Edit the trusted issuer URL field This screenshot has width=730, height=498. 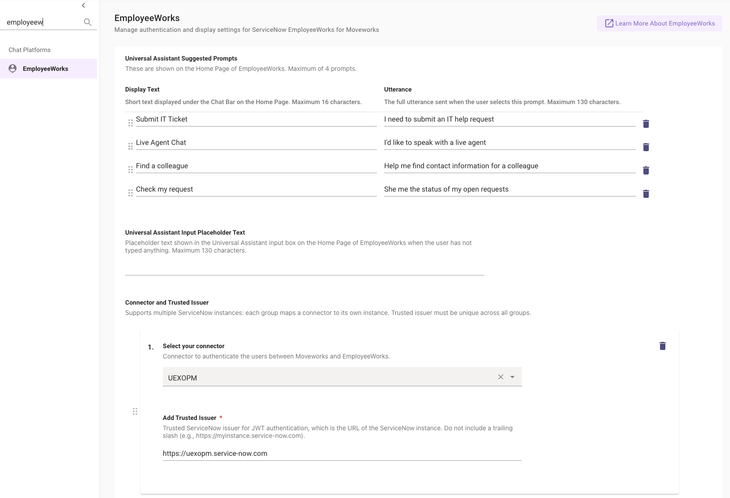[x=342, y=453]
